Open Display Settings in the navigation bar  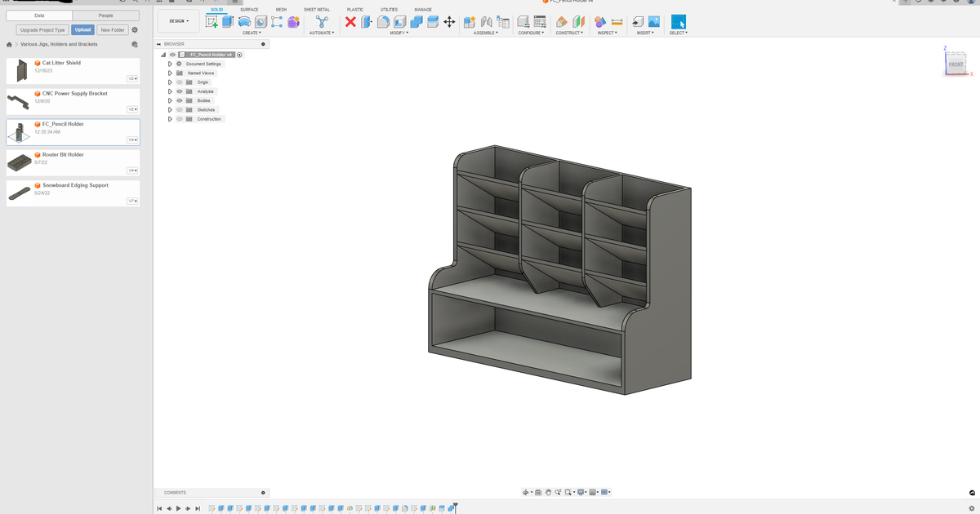pyautogui.click(x=582, y=492)
